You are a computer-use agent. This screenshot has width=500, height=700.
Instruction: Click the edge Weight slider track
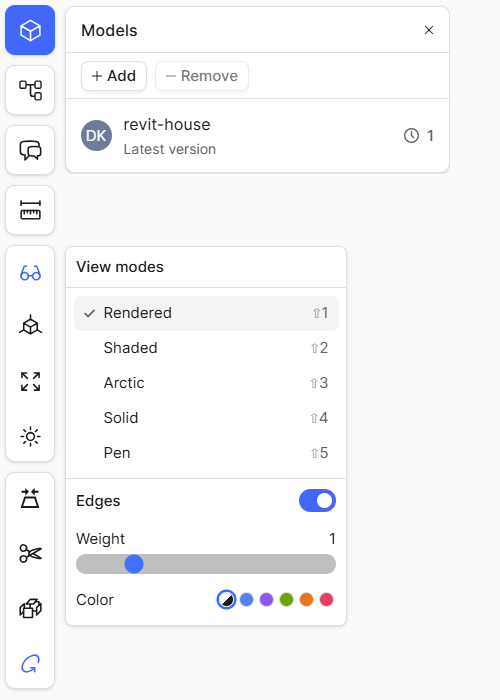[x=206, y=564]
